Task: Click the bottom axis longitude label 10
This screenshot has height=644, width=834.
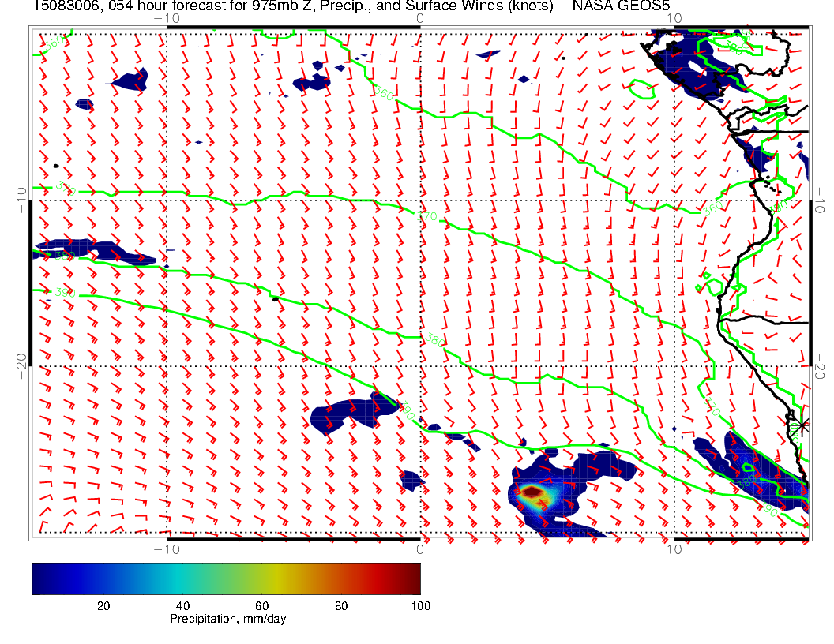Action: 673,549
